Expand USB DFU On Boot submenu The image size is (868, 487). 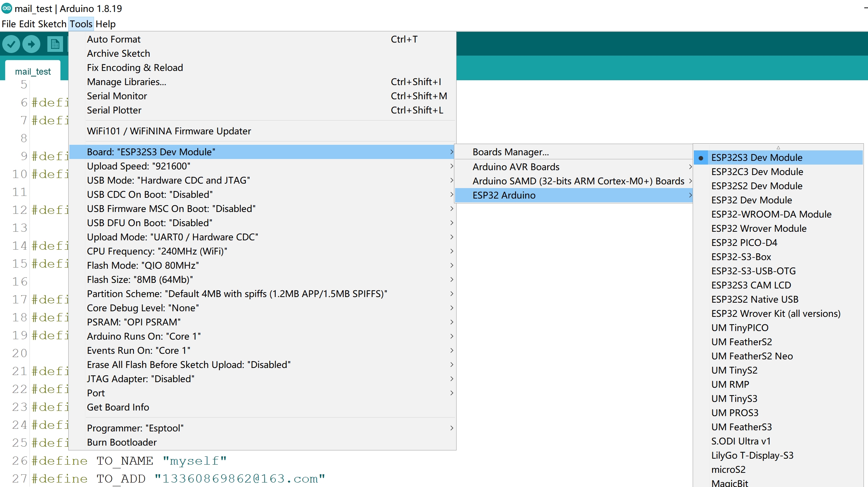click(x=263, y=223)
